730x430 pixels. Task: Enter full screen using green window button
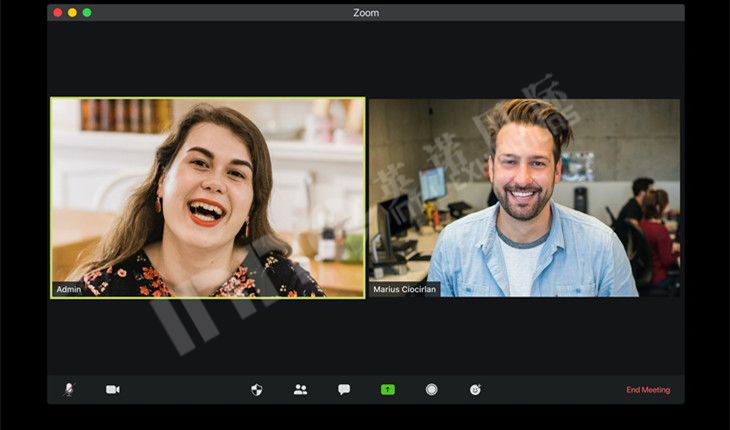[x=87, y=13]
